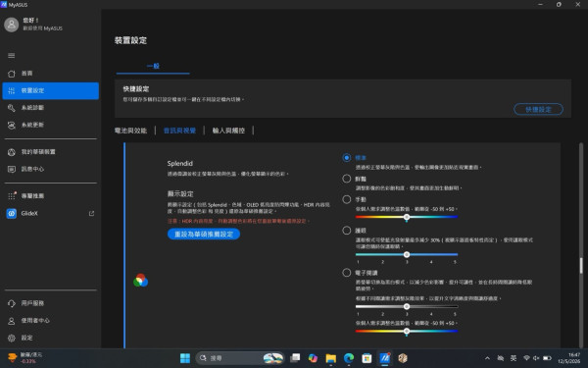The height and width of the screenshot is (368, 588).
Task: Click 重設為華碩推薦設定 reset button
Action: 204,234
